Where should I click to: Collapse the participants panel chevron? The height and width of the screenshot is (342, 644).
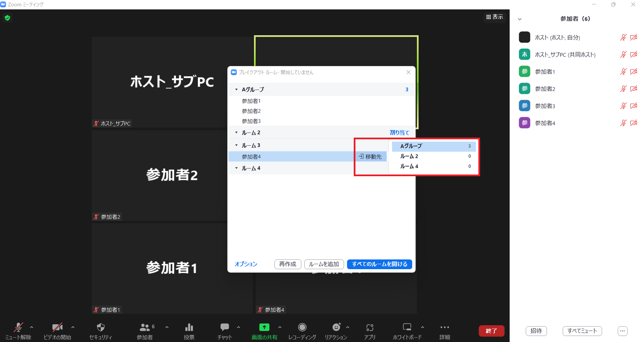click(520, 19)
